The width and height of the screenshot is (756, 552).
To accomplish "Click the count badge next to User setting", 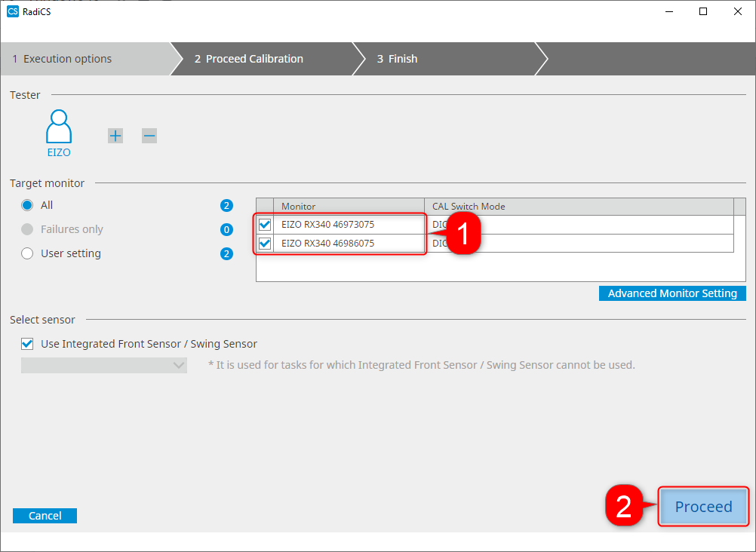I will (226, 254).
